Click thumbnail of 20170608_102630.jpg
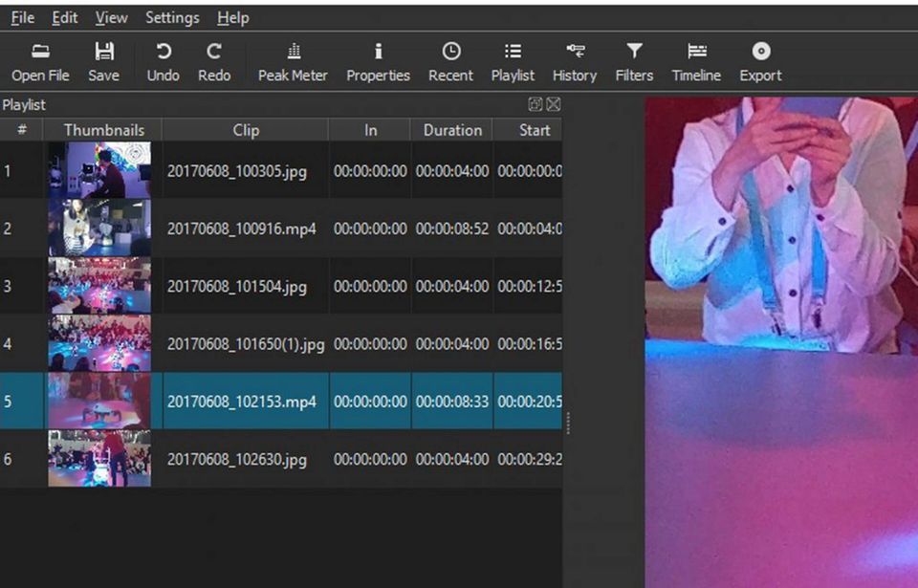This screenshot has width=918, height=588. click(x=99, y=459)
